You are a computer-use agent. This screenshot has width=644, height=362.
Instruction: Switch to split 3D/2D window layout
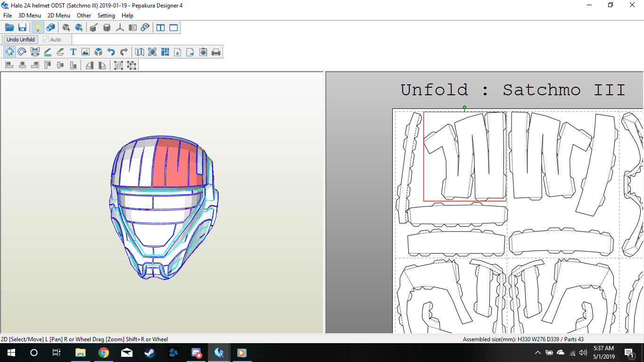click(161, 28)
